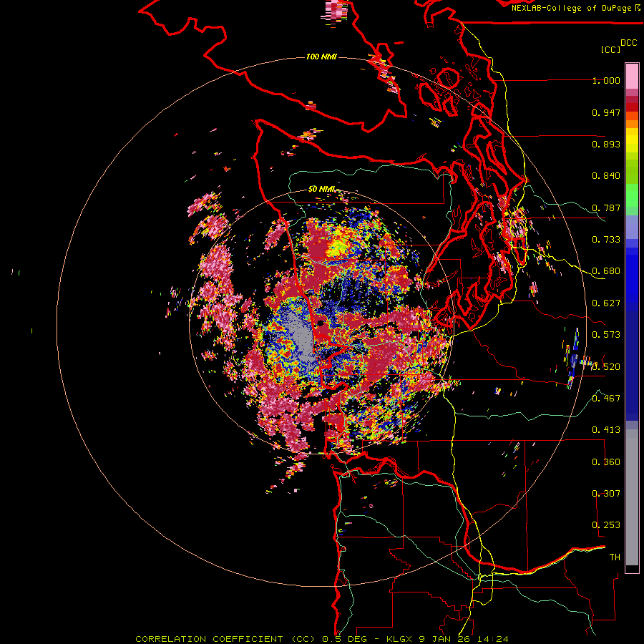Click the DCC label above the color scale
Image resolution: width=644 pixels, height=644 pixels.
click(x=628, y=43)
